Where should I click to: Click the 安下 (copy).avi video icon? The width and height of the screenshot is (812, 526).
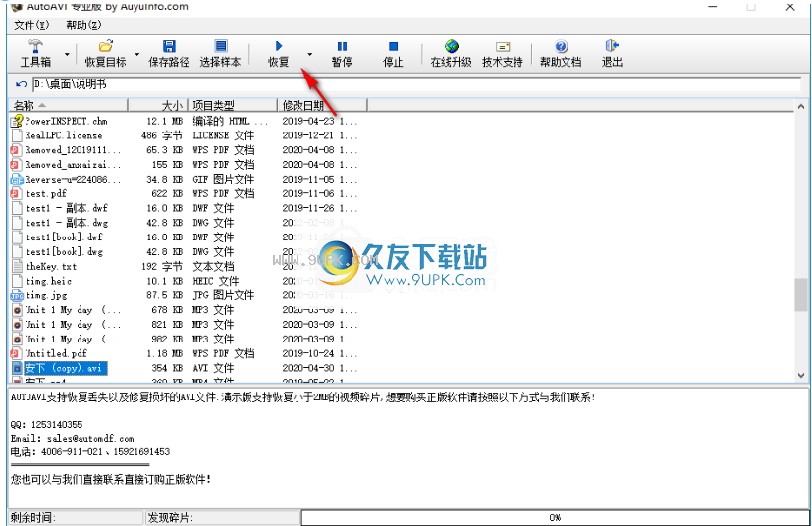click(17, 368)
